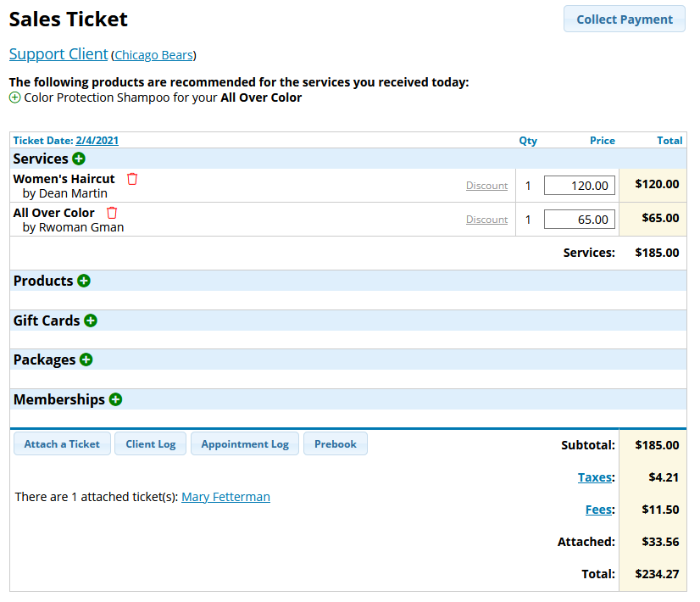This screenshot has width=700, height=602.
Task: Open the Appointment Log
Action: (244, 443)
